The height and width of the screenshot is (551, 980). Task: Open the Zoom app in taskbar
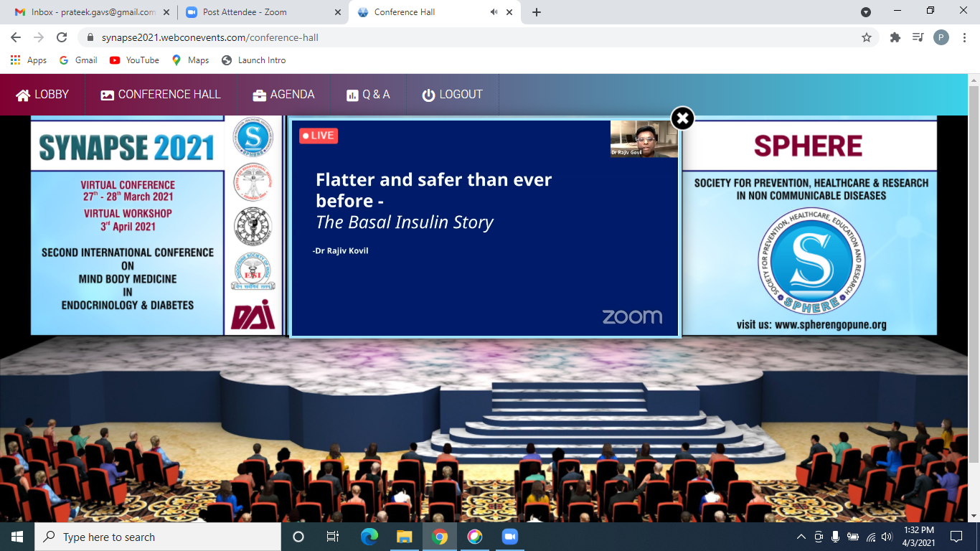[509, 537]
